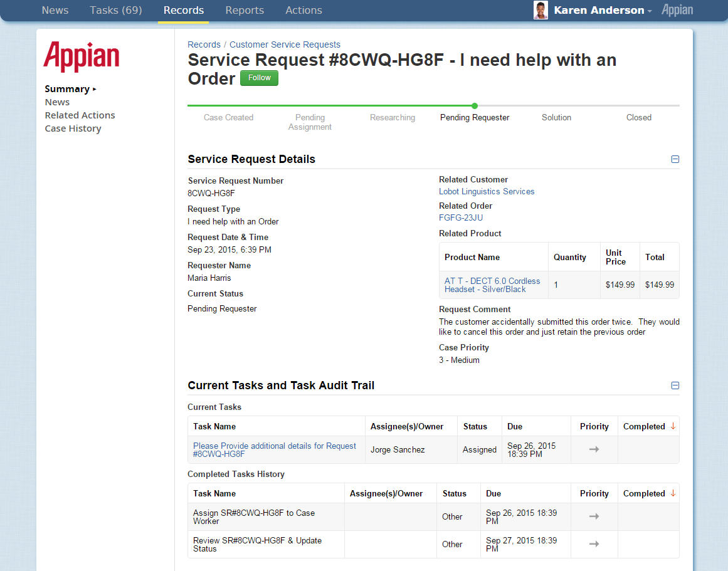Viewport: 728px width, 571px height.
Task: Click the Records breadcrumb link
Action: click(204, 45)
